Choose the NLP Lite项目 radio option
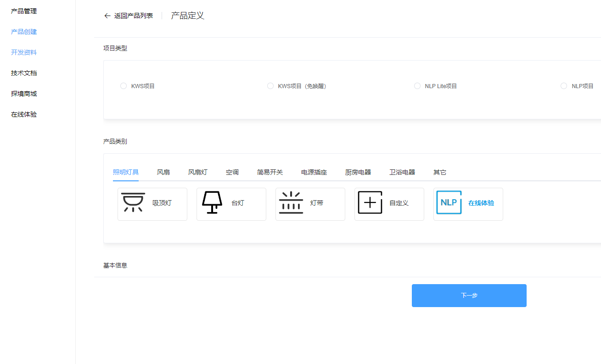Viewport: 601px width, 364px height. pyautogui.click(x=417, y=86)
